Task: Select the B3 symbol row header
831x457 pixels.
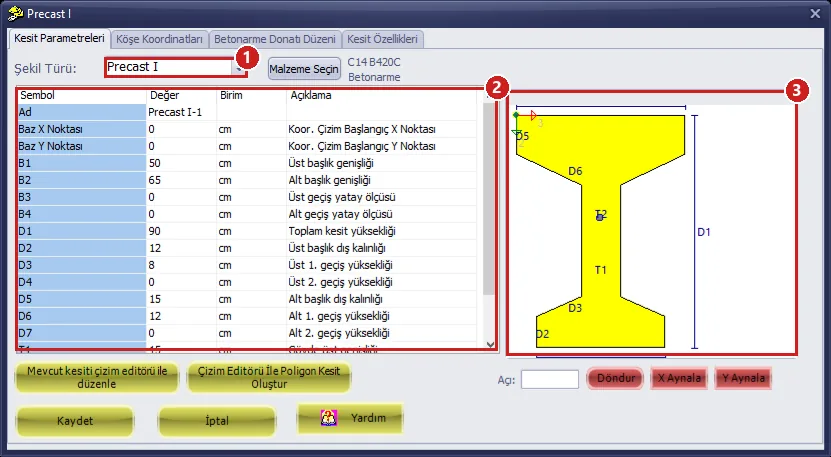Action: [82, 197]
